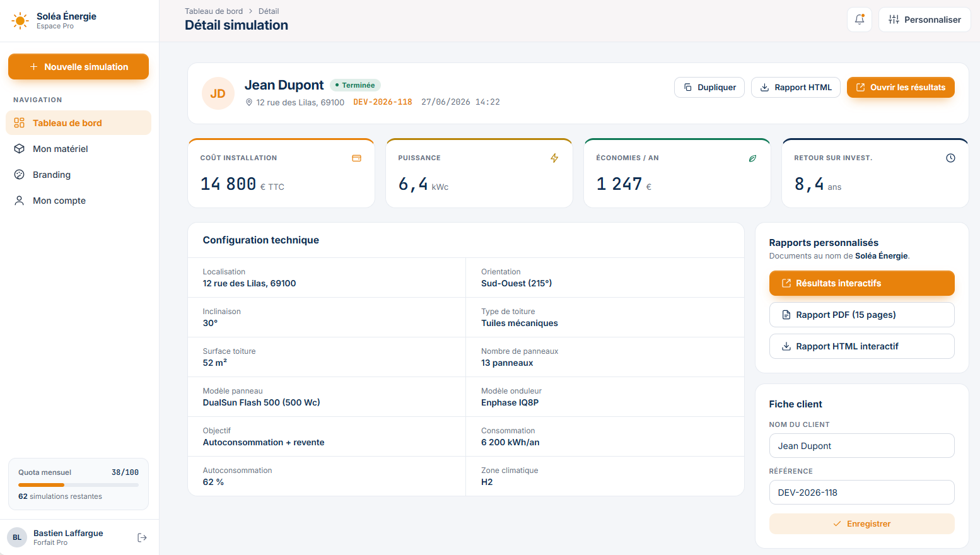Image resolution: width=980 pixels, height=555 pixels.
Task: Click the Mon compte person icon
Action: [20, 201]
